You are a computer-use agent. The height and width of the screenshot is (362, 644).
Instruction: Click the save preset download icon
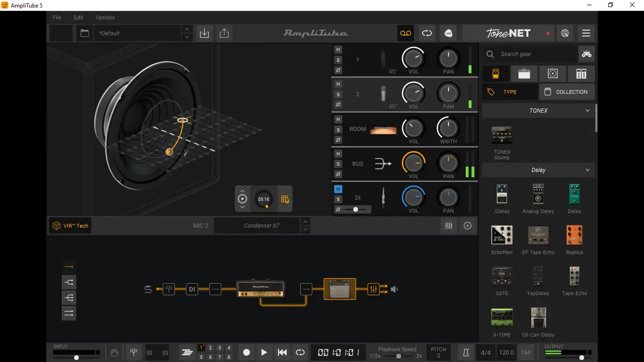[x=205, y=33]
